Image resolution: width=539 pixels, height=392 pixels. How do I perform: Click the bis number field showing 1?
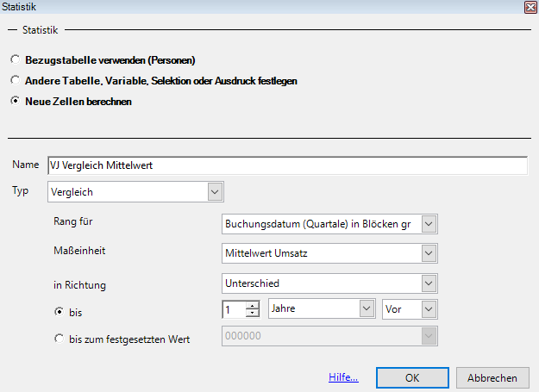[234, 309]
